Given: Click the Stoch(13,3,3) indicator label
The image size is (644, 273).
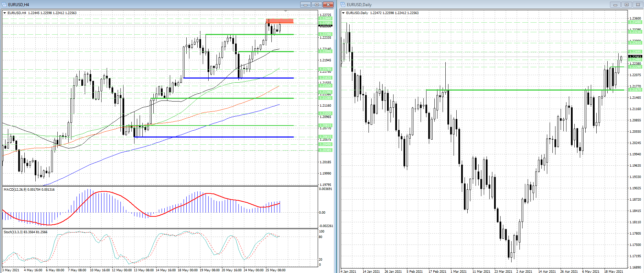Looking at the screenshot, I should point(25,232).
